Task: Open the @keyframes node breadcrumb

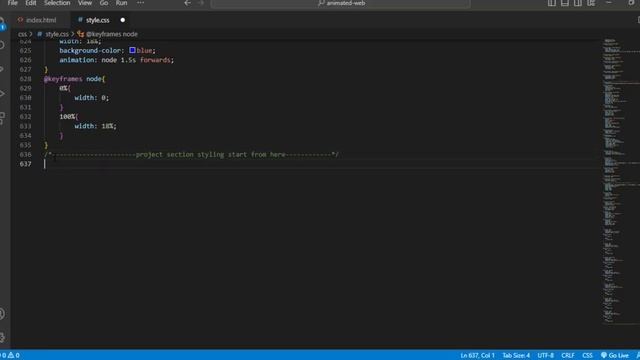Action: [112, 34]
